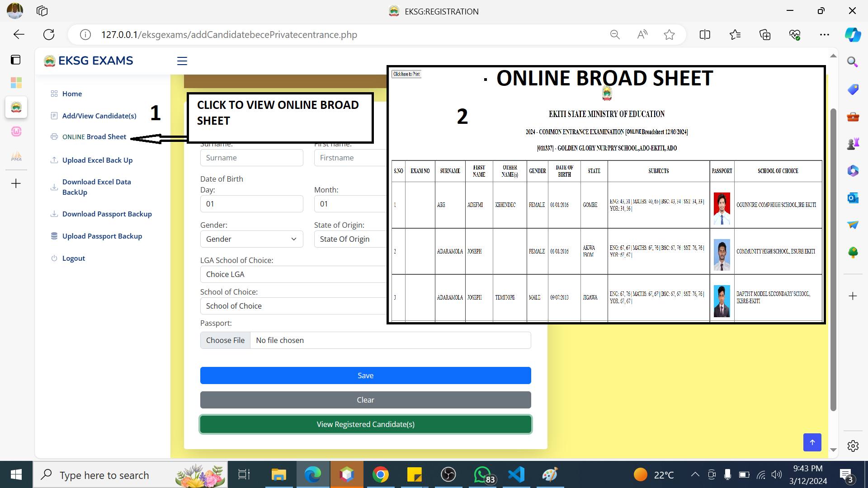
Task: Click the Surname input field
Action: (x=251, y=158)
